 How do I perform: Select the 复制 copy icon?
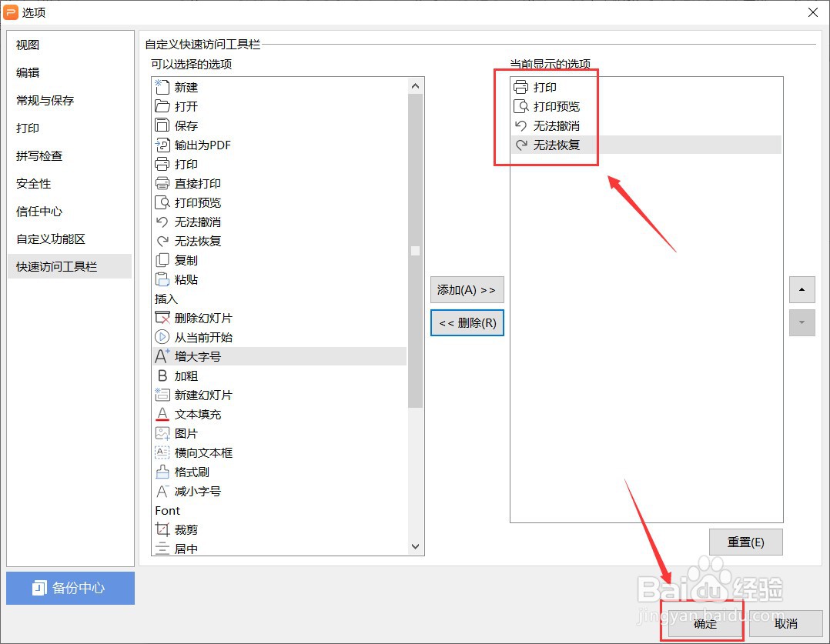[x=162, y=260]
